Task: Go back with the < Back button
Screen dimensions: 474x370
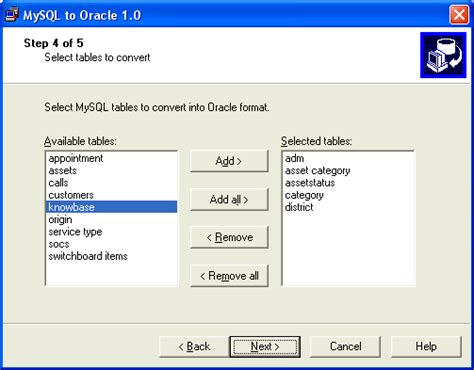Action: coord(194,347)
